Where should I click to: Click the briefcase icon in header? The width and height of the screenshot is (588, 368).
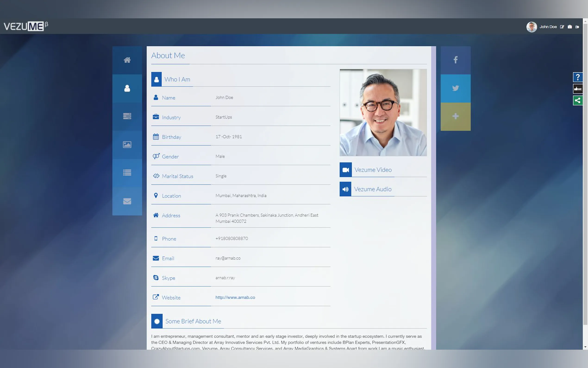pos(569,27)
